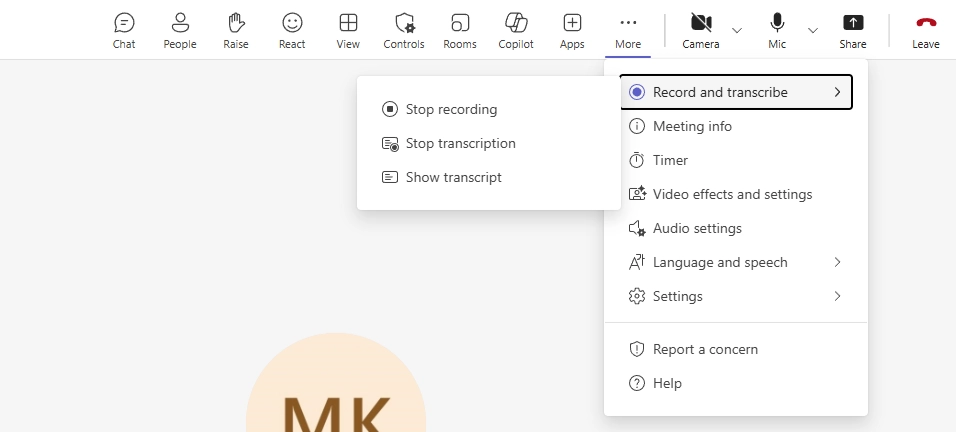This screenshot has width=956, height=432.
Task: Show the People list
Action: (x=180, y=30)
